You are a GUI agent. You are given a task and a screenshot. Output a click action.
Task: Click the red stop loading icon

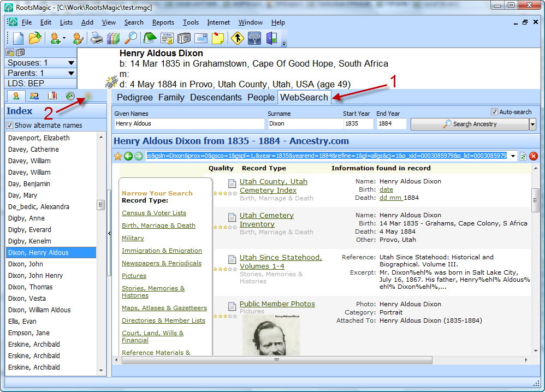tap(534, 156)
